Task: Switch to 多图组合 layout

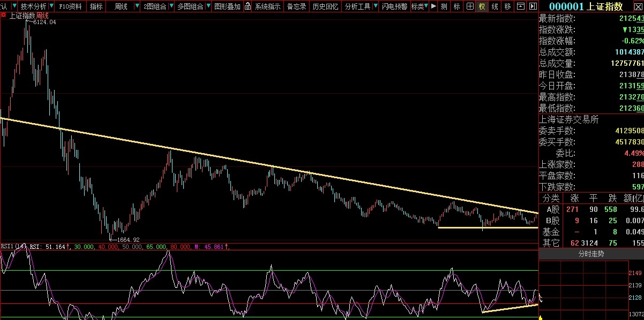Action: coord(190,6)
